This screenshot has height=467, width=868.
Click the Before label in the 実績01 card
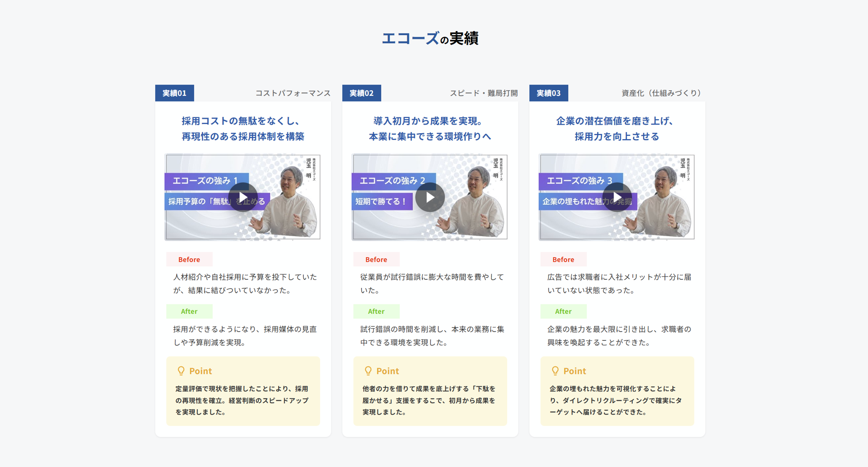pyautogui.click(x=189, y=259)
